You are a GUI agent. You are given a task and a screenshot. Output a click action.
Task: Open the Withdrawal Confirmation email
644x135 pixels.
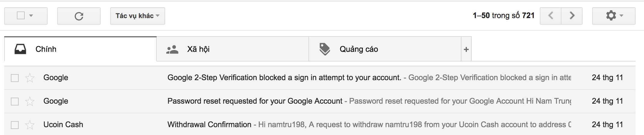click(x=209, y=124)
